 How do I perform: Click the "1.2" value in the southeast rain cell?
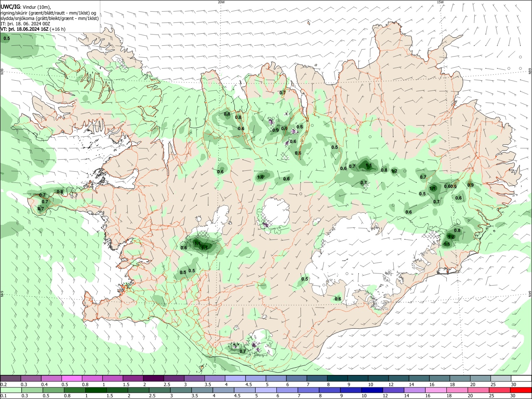(x=452, y=237)
